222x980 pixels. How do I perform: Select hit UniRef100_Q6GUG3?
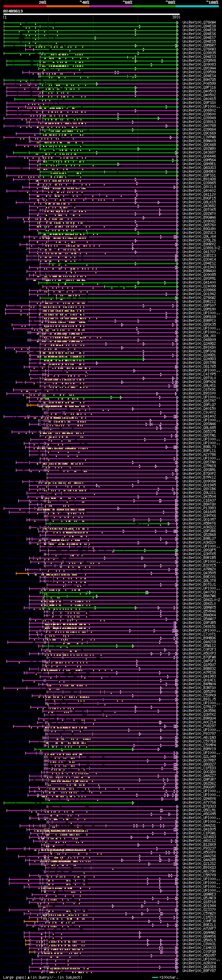(x=199, y=168)
